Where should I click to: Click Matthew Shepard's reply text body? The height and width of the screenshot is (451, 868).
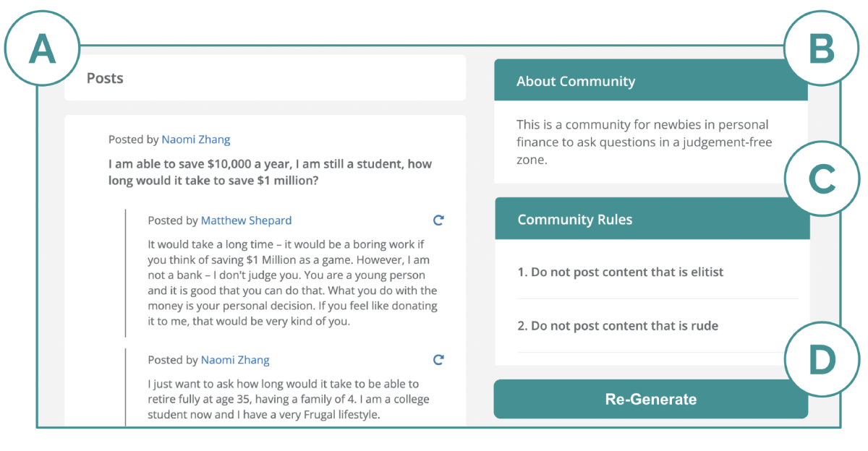pos(292,283)
